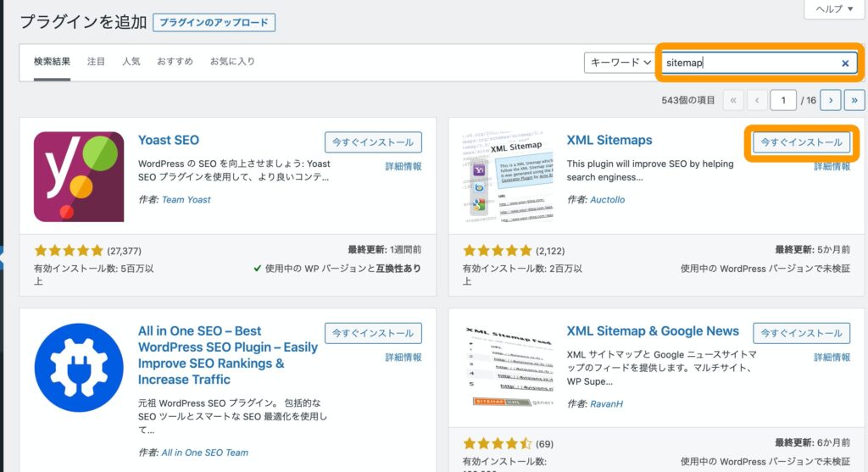Open the ヘルプ help dropdown
This screenshot has height=472, width=868.
tap(834, 8)
